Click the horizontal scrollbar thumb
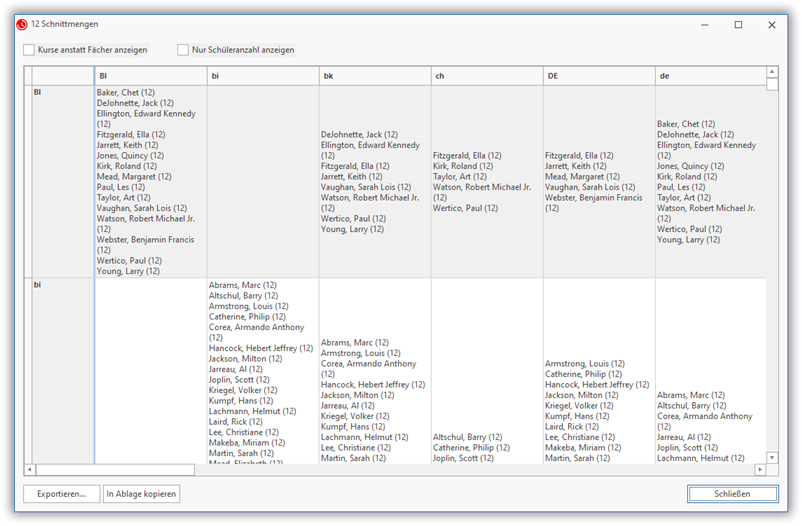 click(115, 469)
